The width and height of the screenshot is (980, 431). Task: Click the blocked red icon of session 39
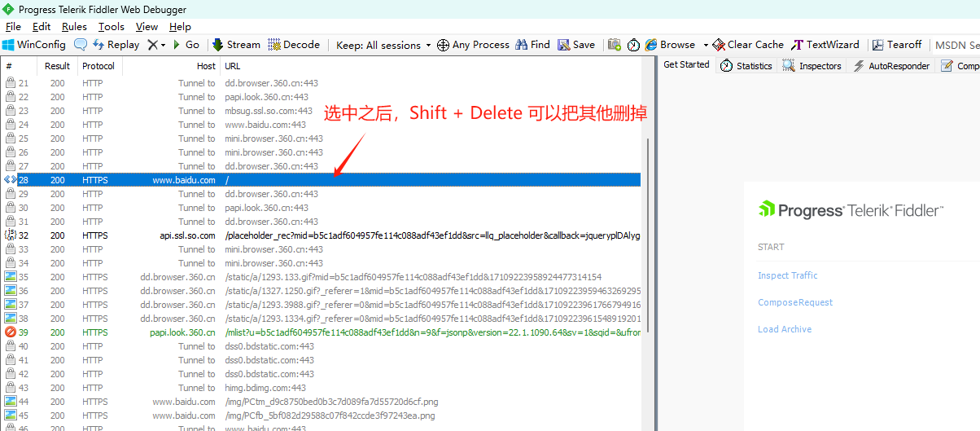(x=10, y=332)
